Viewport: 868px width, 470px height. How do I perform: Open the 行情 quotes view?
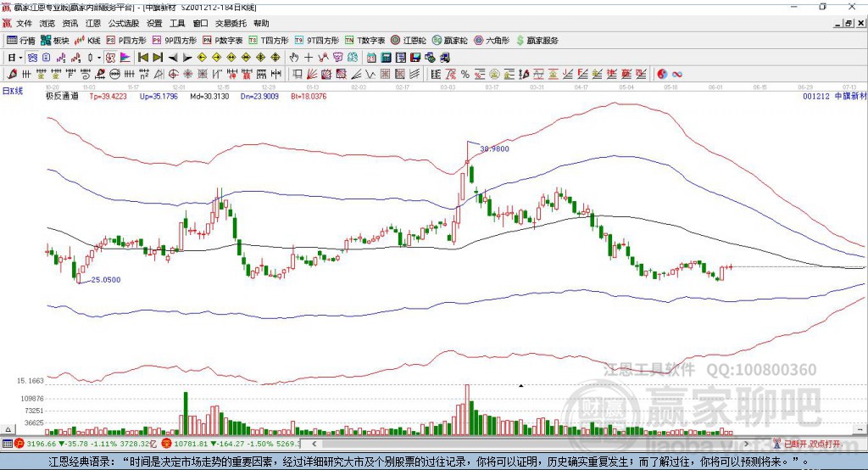(x=20, y=41)
